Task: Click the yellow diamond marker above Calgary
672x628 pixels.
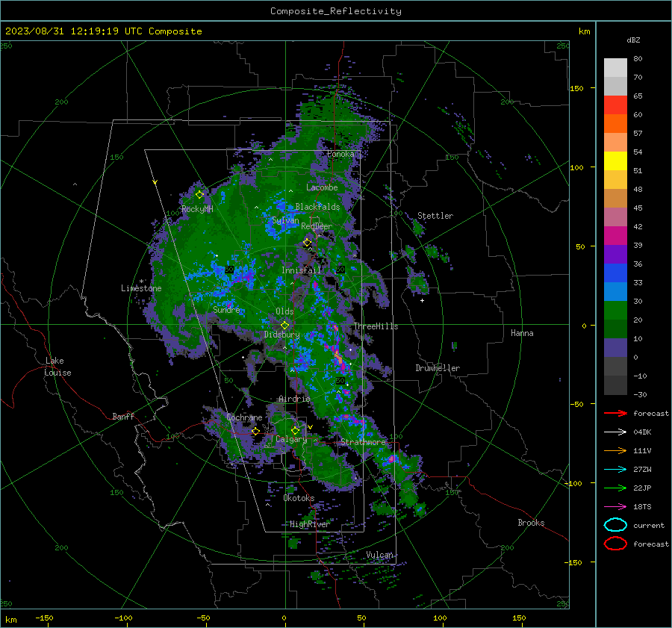Action: click(x=295, y=430)
